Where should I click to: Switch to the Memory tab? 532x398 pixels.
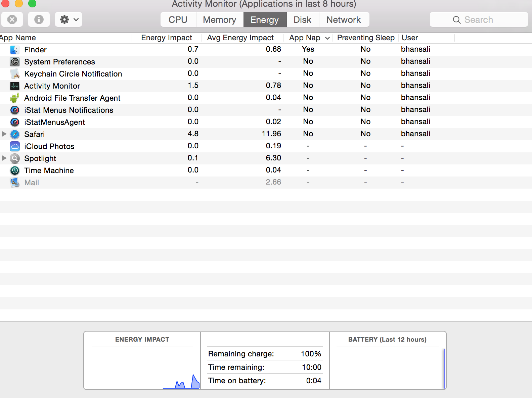click(220, 19)
